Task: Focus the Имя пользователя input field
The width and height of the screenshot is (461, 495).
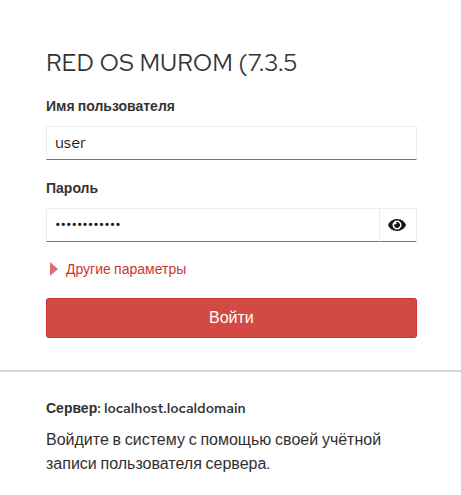Action: pos(231,143)
